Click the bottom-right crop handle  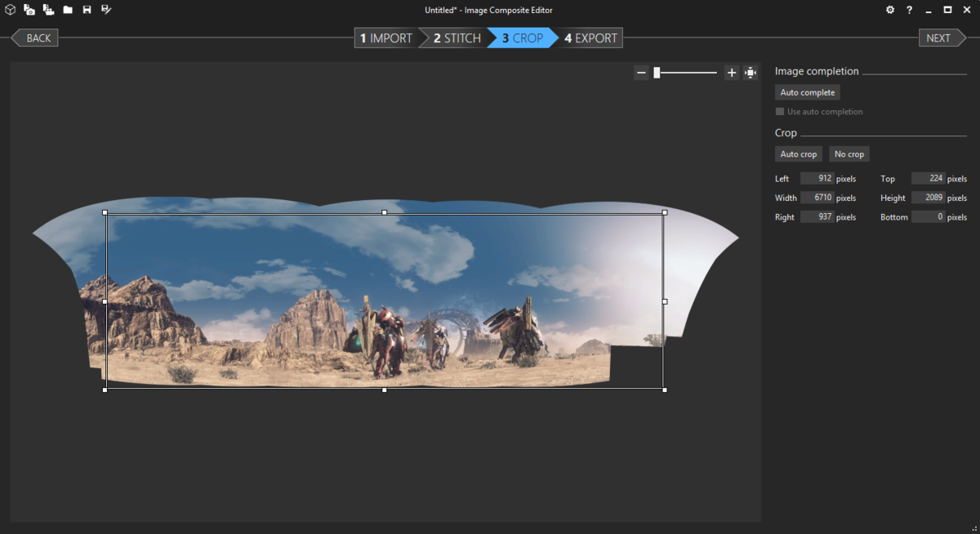[x=665, y=390]
